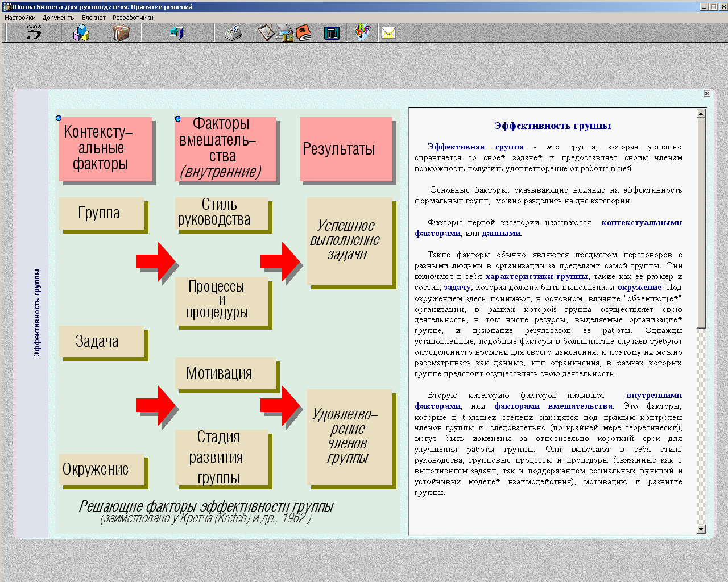Open the colored cubes toolbar icon
This screenshot has height=582, width=728.
click(x=81, y=33)
